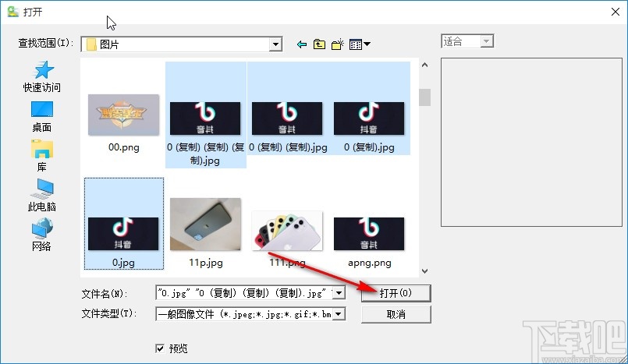Image resolution: width=628 pixels, height=364 pixels.
Task: Click the 取消 button
Action: click(396, 314)
